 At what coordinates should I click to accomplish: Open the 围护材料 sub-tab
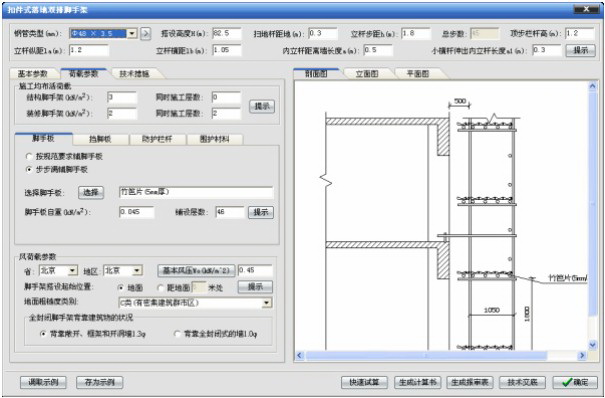click(215, 139)
